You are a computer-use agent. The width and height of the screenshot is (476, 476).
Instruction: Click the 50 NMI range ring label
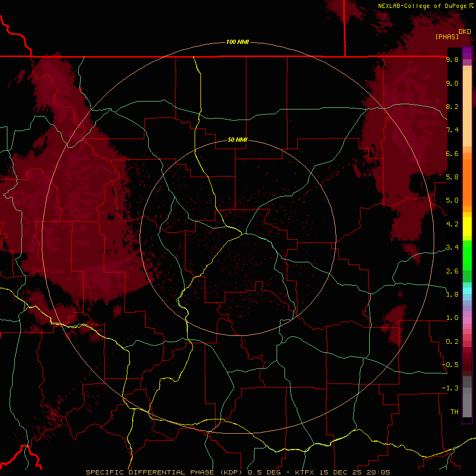tap(237, 140)
